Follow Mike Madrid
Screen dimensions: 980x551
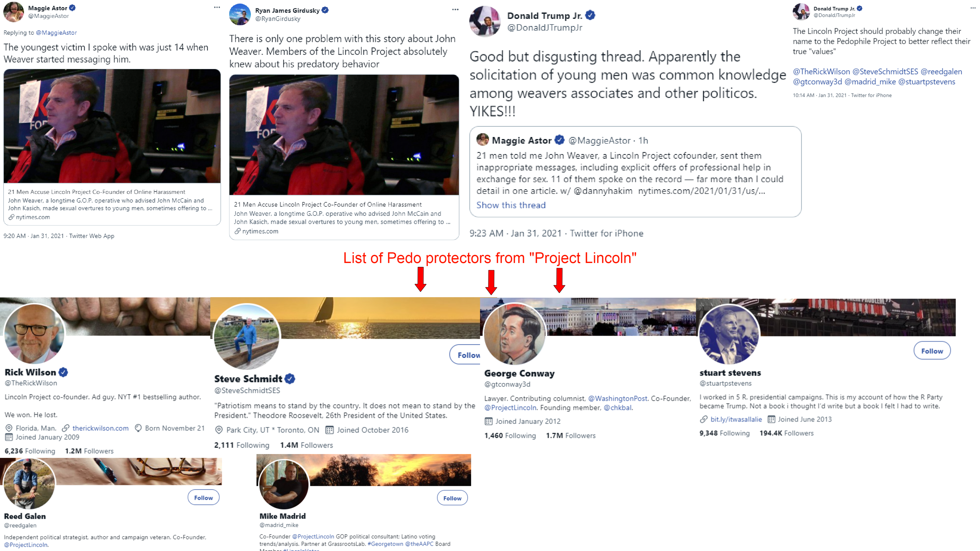point(452,498)
